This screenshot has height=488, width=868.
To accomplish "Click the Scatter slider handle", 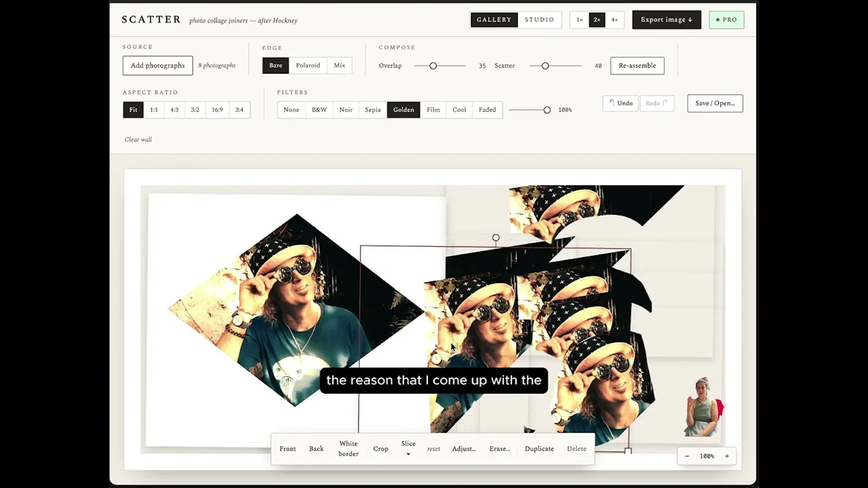I will (x=545, y=66).
